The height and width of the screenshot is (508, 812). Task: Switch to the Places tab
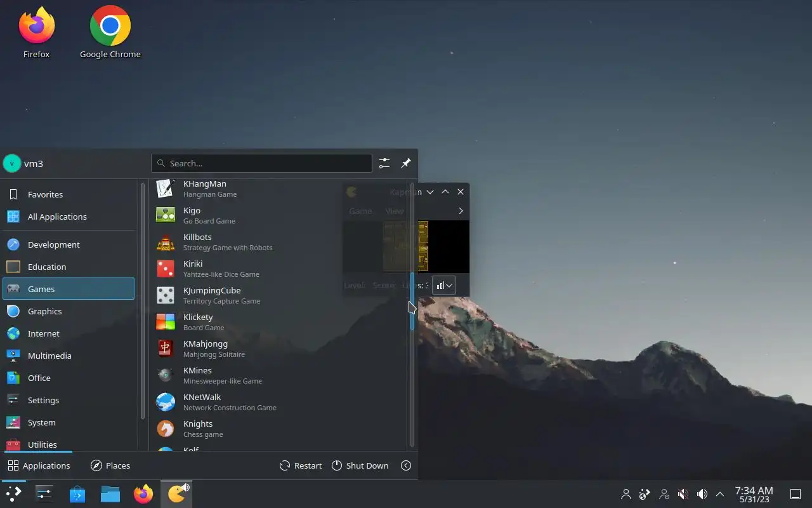click(x=110, y=465)
